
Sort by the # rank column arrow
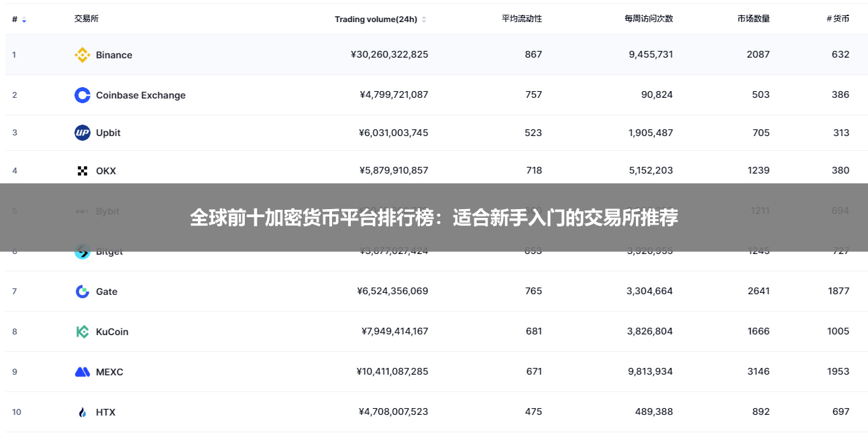24,19
